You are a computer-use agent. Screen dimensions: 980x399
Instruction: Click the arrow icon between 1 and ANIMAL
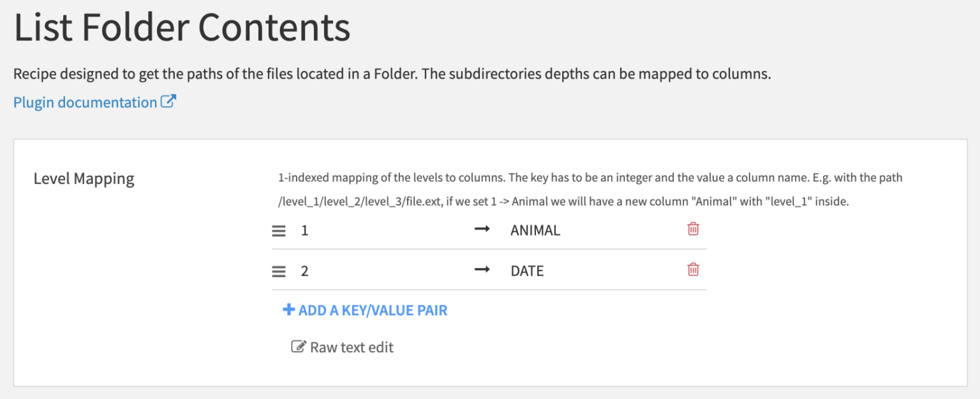(x=482, y=230)
